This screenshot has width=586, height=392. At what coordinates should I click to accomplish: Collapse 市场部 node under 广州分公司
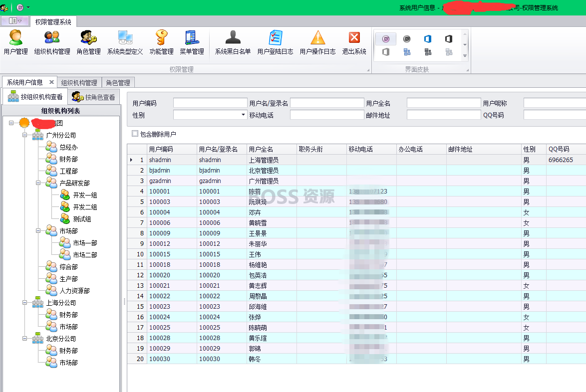point(38,231)
